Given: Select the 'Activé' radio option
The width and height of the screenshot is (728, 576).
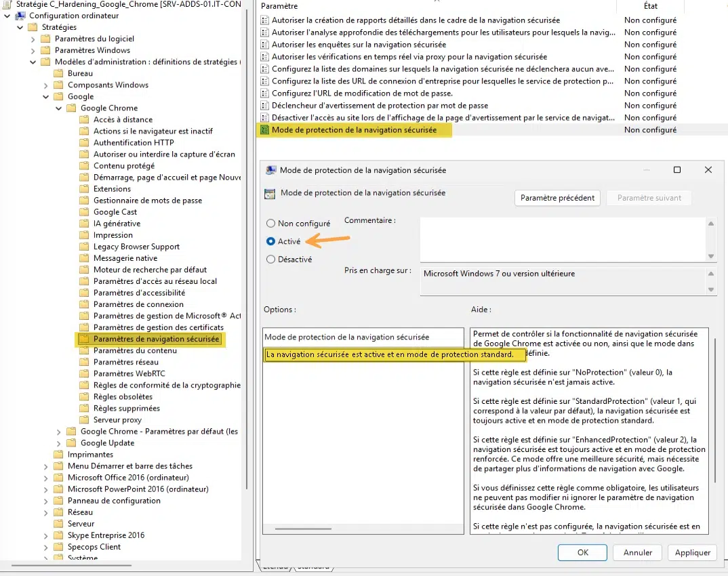Looking at the screenshot, I should (270, 241).
